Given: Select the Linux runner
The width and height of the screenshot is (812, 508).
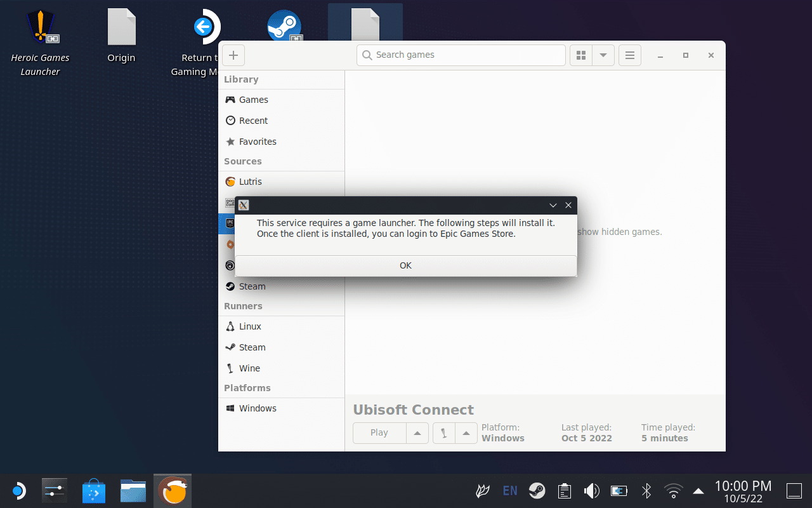Looking at the screenshot, I should (282, 326).
